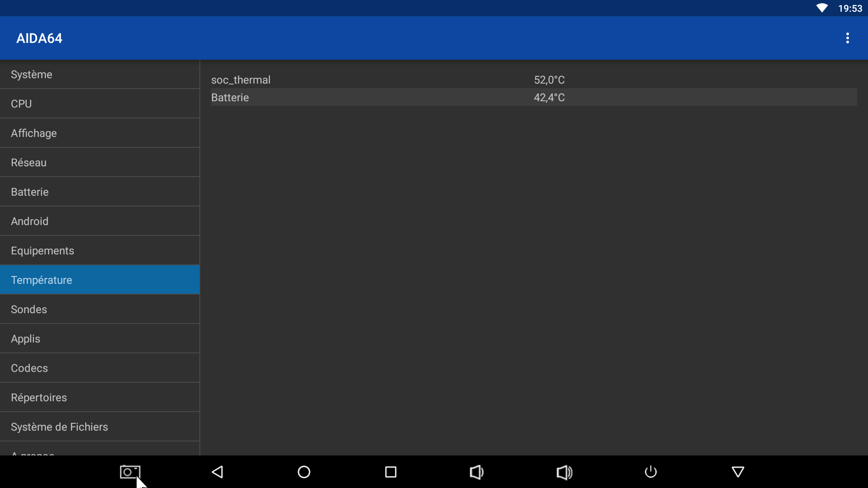Open Système de Fichiers

coord(99,427)
